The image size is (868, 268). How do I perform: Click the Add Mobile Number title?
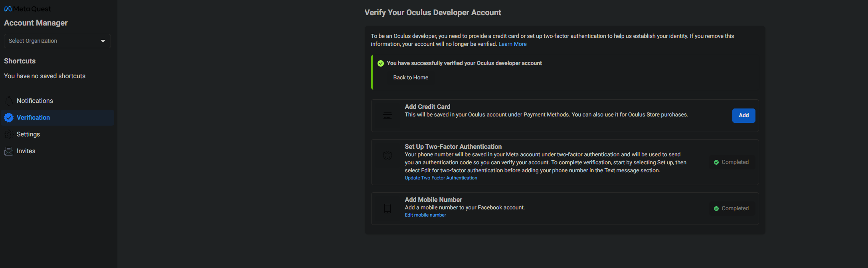coord(433,200)
